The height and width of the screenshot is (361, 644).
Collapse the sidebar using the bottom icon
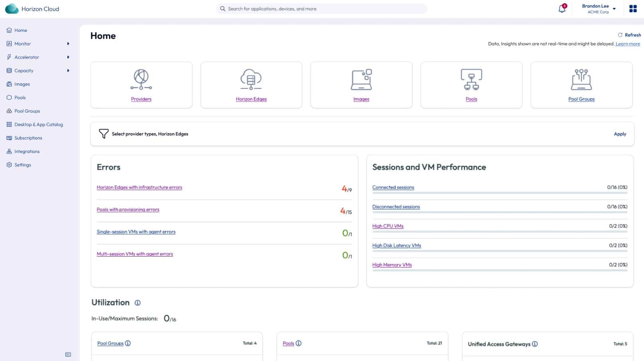point(68,355)
